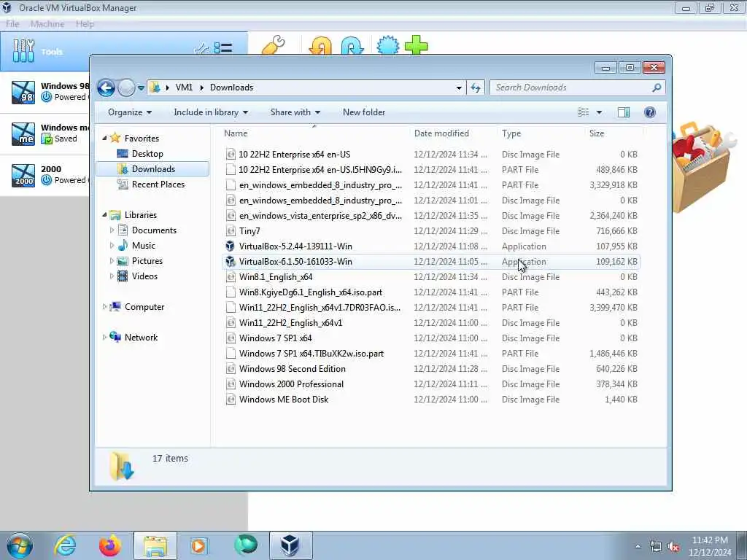Click the muted volume tray icon
Screen dimensions: 747x560
[x=673, y=547]
